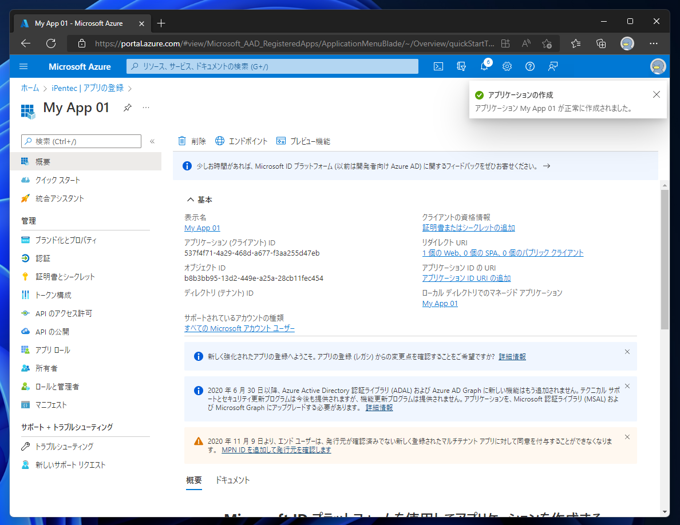Open the help question mark icon
The width and height of the screenshot is (680, 525).
tap(530, 66)
